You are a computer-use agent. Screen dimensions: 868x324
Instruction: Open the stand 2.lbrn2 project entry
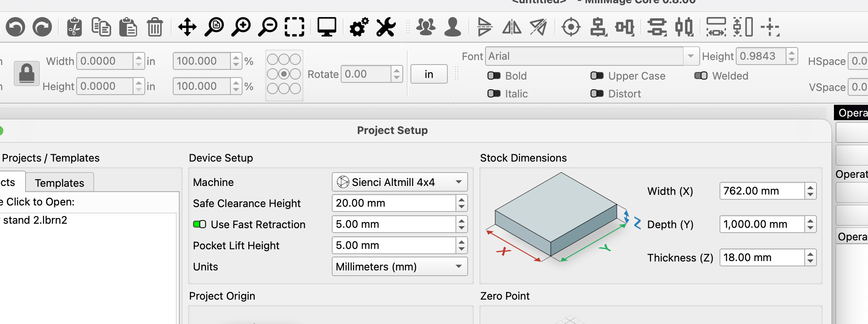35,220
